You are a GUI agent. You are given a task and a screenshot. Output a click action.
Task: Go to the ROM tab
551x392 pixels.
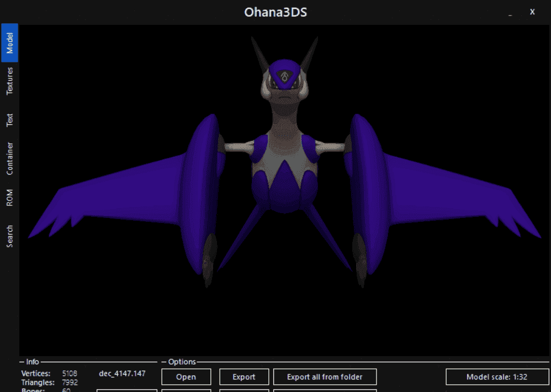(9, 198)
